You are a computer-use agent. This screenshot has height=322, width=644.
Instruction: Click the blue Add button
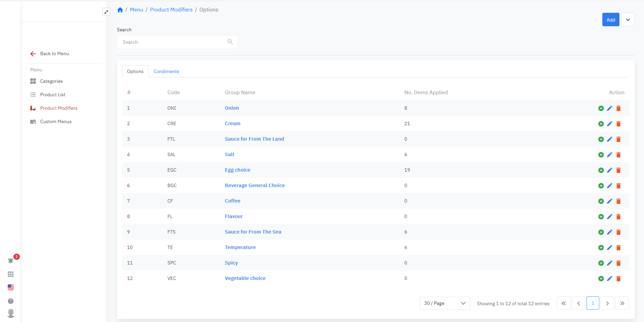610,20
